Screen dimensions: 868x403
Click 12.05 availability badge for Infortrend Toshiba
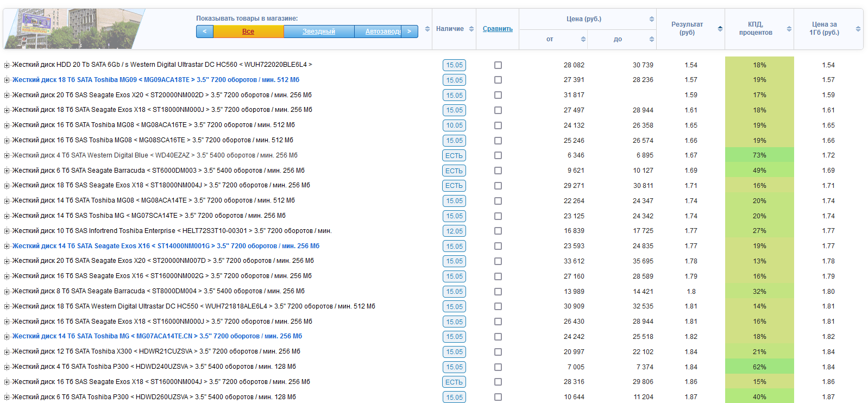point(454,231)
